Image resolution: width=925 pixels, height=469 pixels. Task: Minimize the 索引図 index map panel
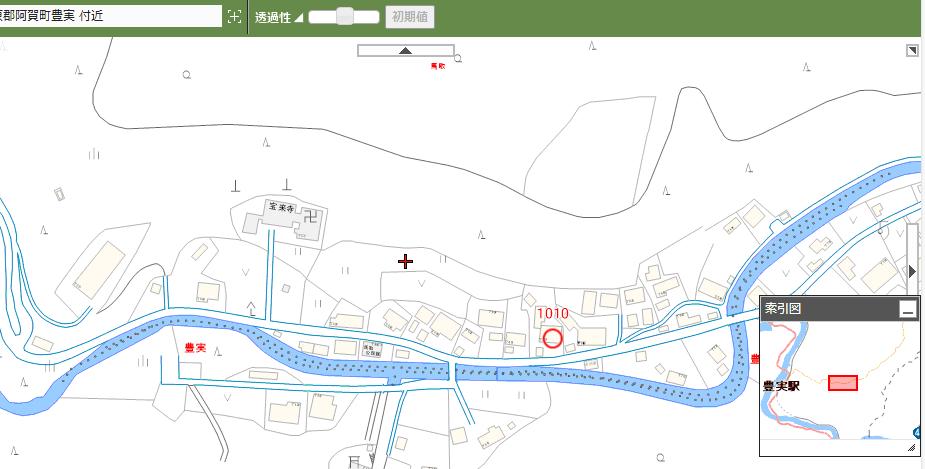[907, 310]
